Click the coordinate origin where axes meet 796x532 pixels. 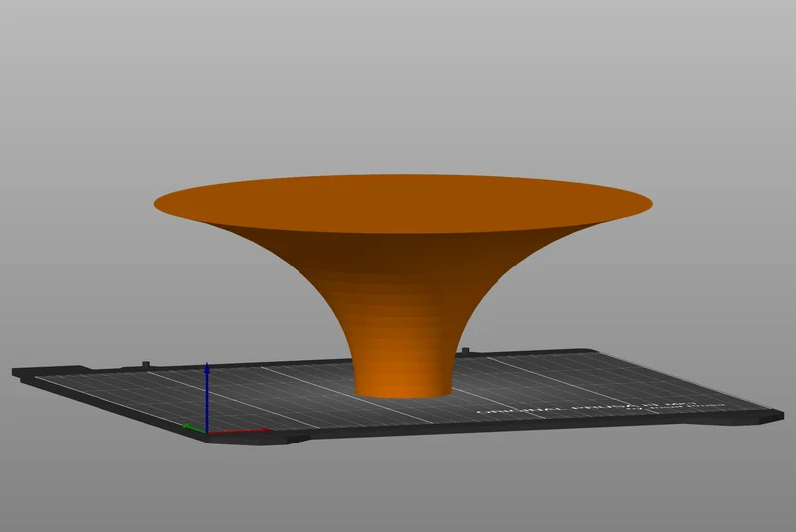click(207, 432)
